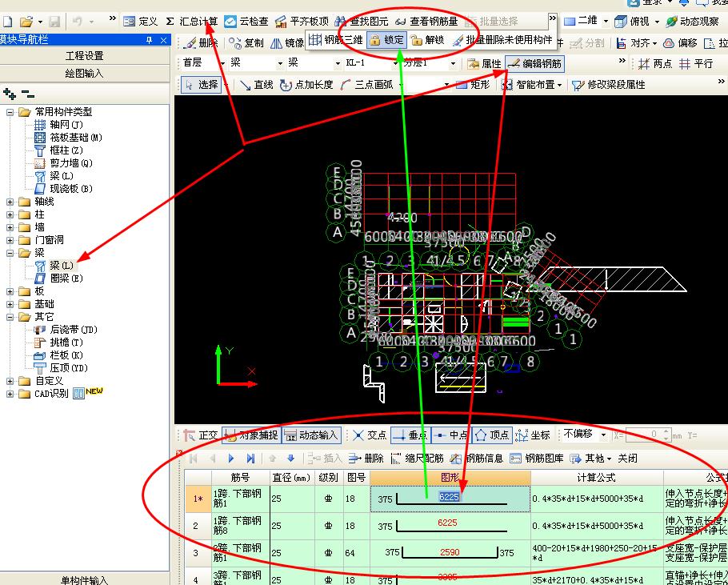Click 批量删除未使用构件
Image resolution: width=728 pixels, height=585 pixels.
click(x=502, y=40)
